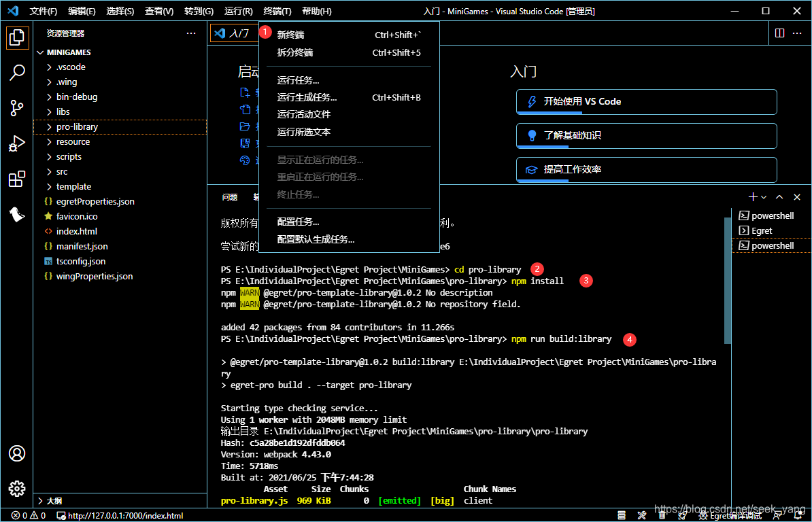
Task: Click errors and warnings count in status bar
Action: [29, 515]
